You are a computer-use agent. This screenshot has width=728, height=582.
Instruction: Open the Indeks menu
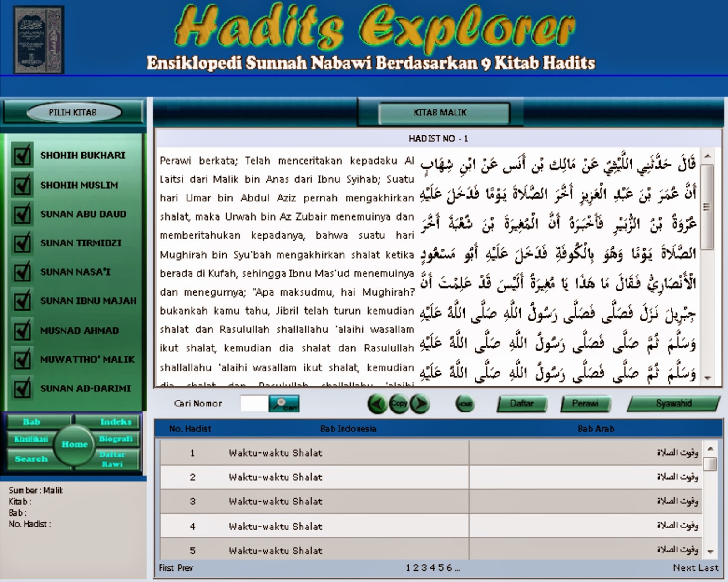(x=115, y=422)
